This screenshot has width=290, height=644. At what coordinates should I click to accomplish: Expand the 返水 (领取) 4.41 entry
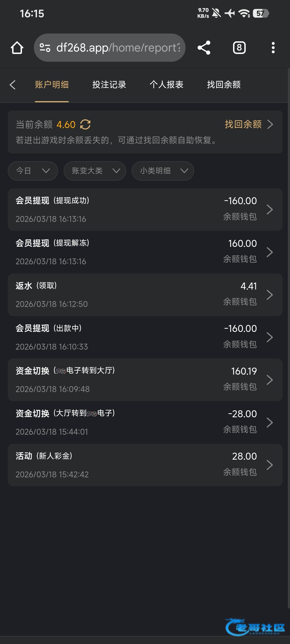click(145, 295)
